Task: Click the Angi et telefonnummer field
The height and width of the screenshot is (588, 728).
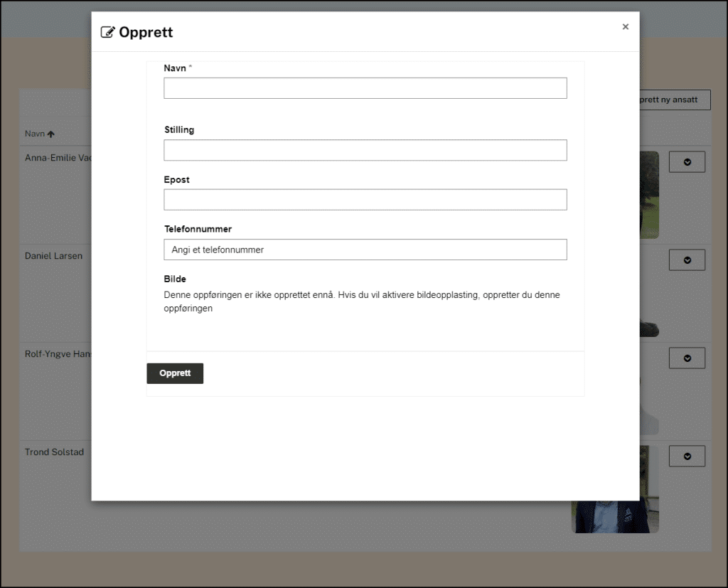Action: pyautogui.click(x=365, y=250)
